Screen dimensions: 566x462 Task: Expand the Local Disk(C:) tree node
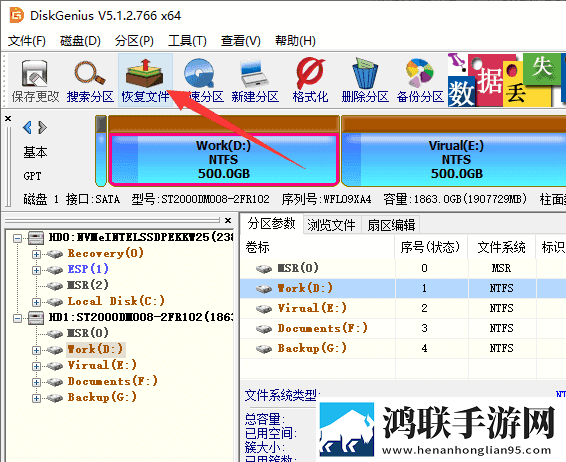pos(36,302)
